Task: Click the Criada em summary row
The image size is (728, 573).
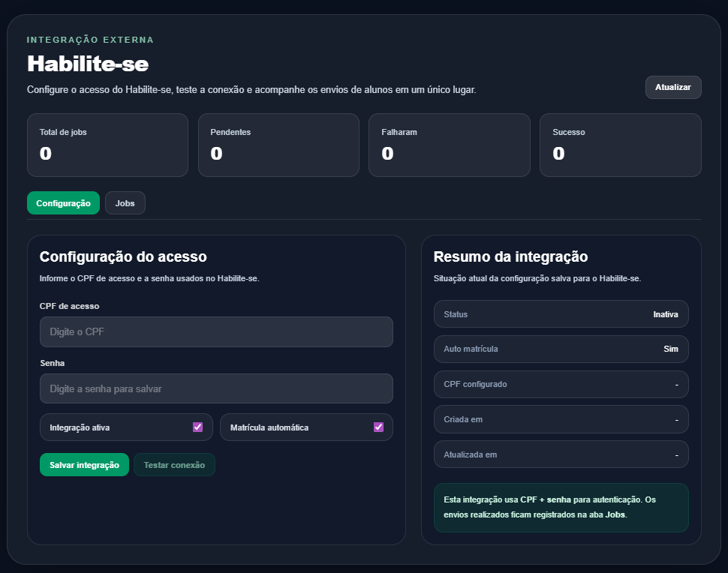Action: (561, 419)
